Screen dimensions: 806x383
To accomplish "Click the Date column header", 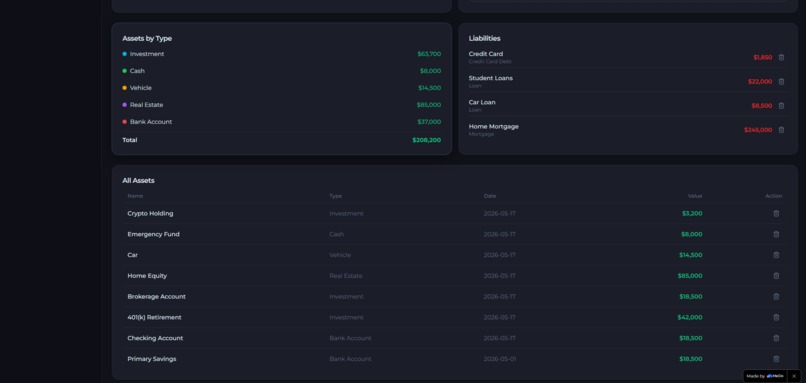I will [x=490, y=196].
